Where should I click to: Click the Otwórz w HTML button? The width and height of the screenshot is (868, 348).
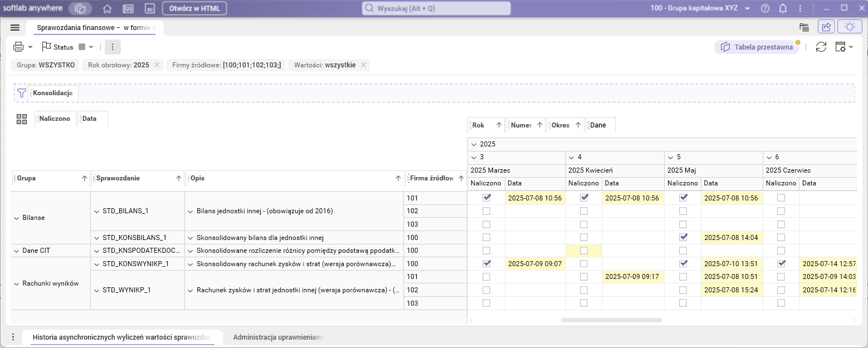point(194,8)
